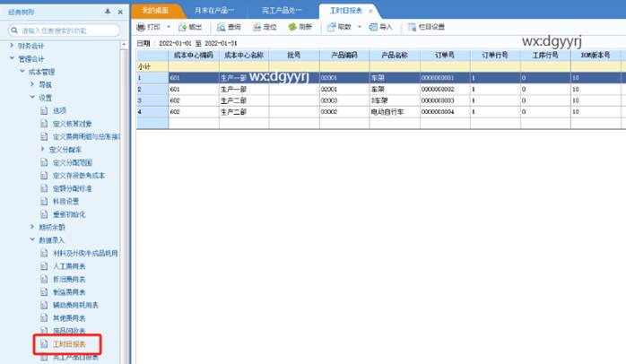This screenshot has height=364, width=626.
Task: Click 生产二部 cell in row 3
Action: tap(244, 100)
